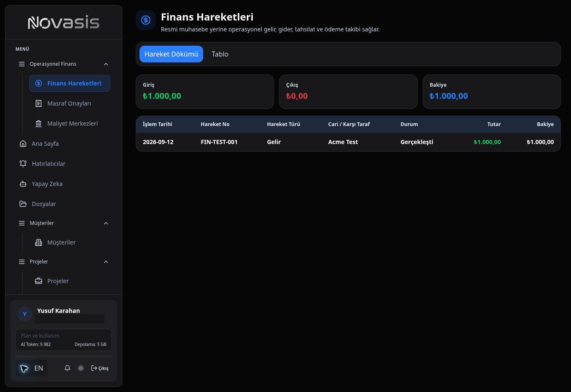
Task: Switch to the Tablo tab
Action: [x=220, y=54]
